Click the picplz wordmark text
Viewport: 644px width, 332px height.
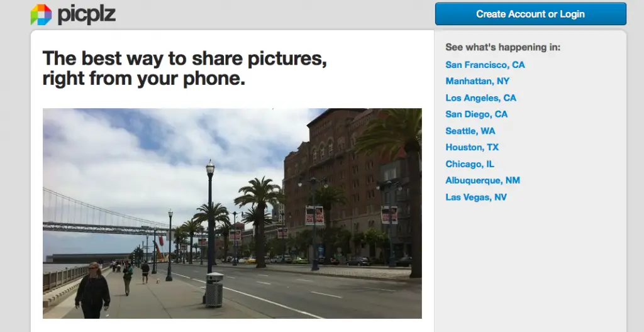coord(86,14)
